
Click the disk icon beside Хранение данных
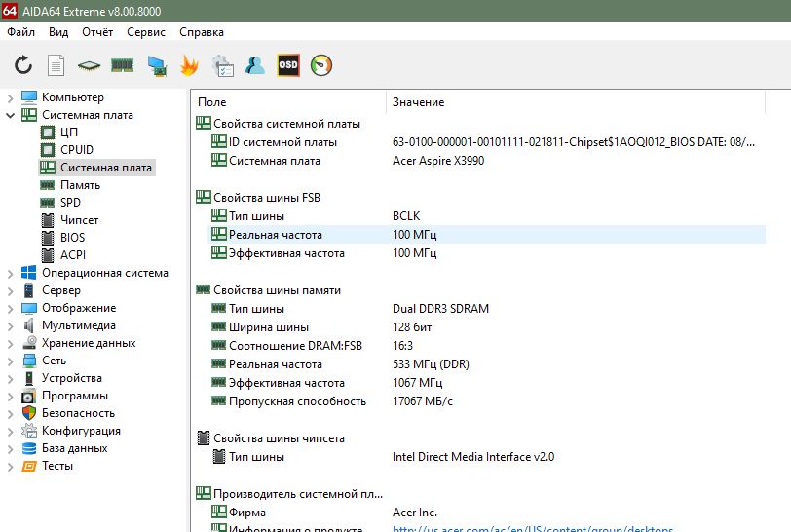pos(29,343)
